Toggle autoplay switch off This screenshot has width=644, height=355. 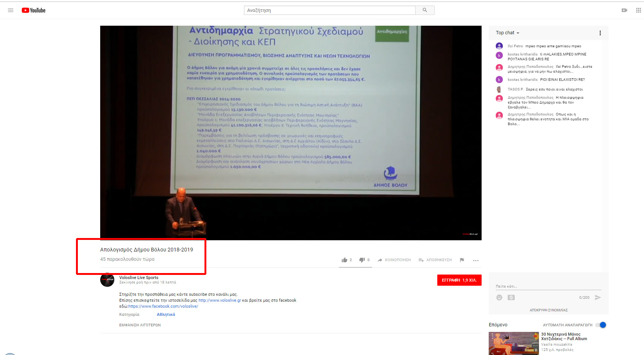click(x=601, y=325)
